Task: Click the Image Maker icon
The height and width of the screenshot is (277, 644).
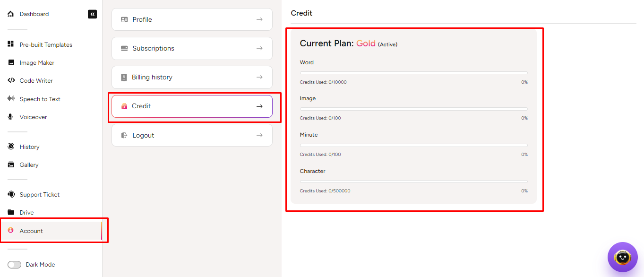Action: tap(11, 62)
